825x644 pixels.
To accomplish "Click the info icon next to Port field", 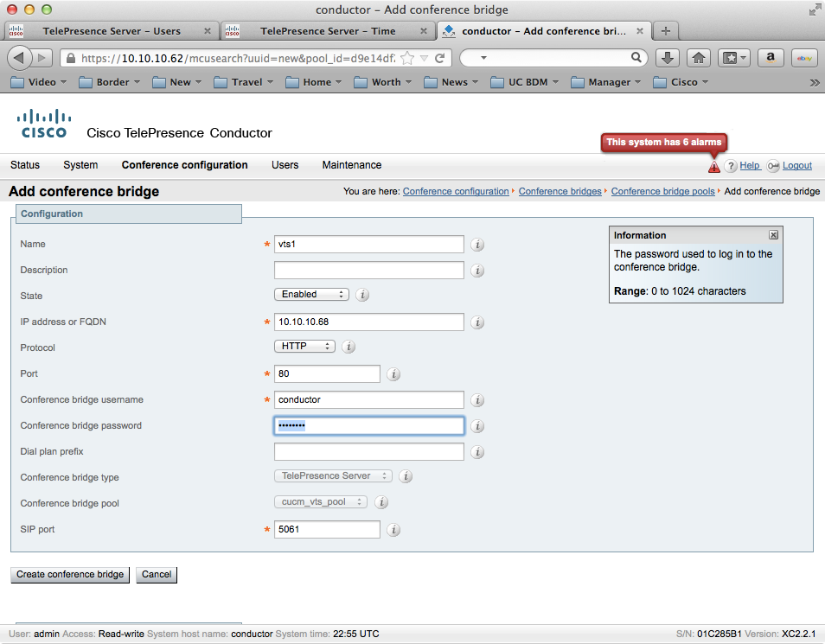I will coord(393,374).
